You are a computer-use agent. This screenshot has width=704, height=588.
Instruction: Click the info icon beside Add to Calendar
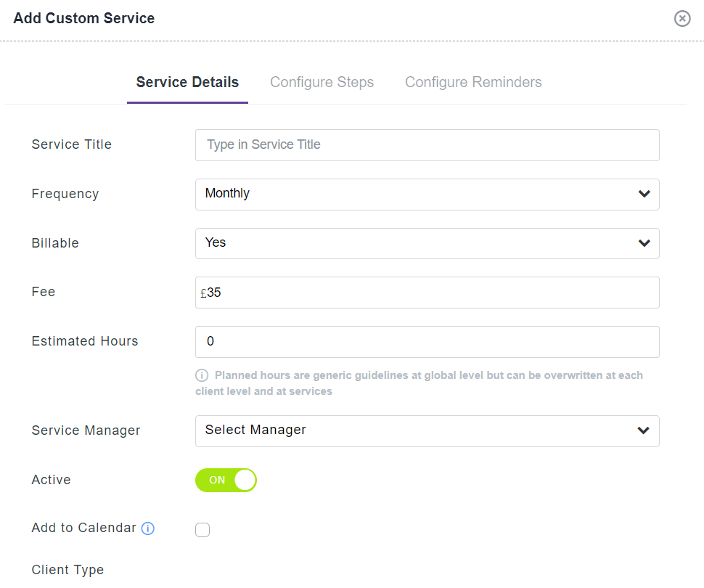click(148, 528)
